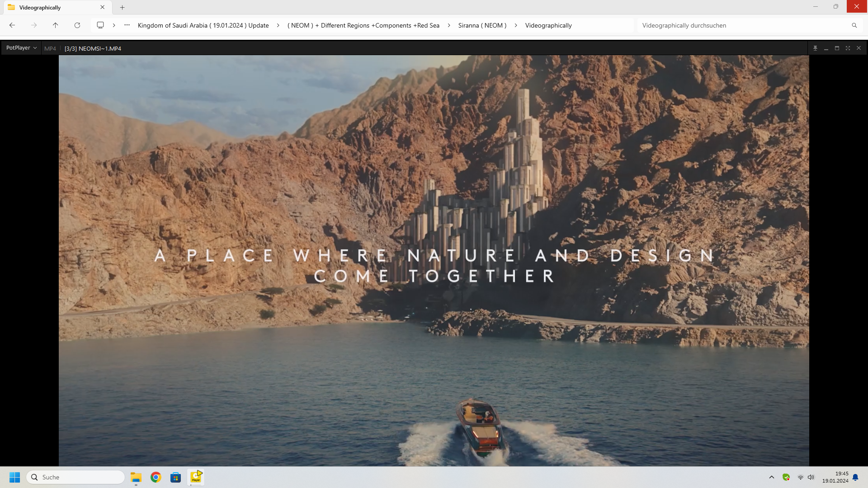This screenshot has height=488, width=868.
Task: Launch Google Chrome from the taskbar
Action: coord(156,477)
